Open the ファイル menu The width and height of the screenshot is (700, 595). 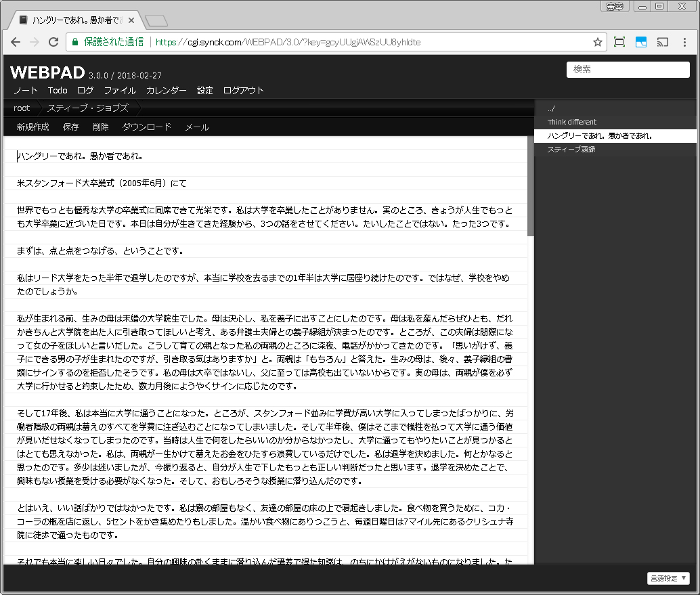tap(120, 90)
